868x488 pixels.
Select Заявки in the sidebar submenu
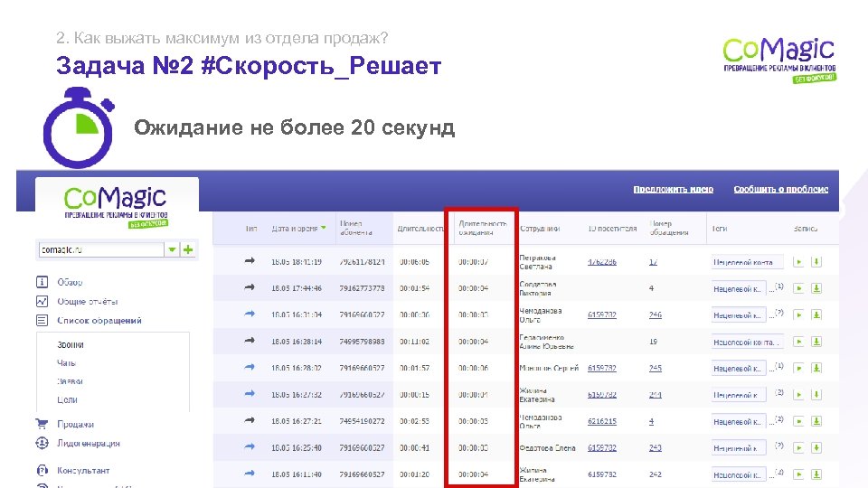pos(70,381)
